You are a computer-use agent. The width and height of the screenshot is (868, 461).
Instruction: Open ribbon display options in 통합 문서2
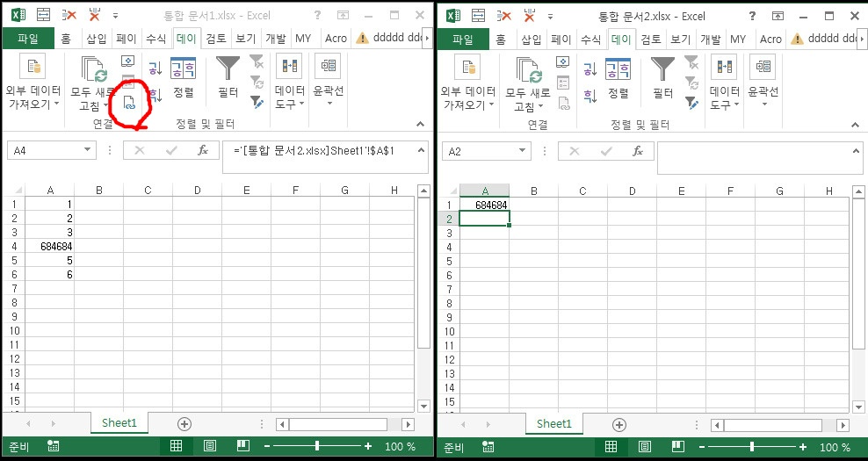(x=778, y=16)
